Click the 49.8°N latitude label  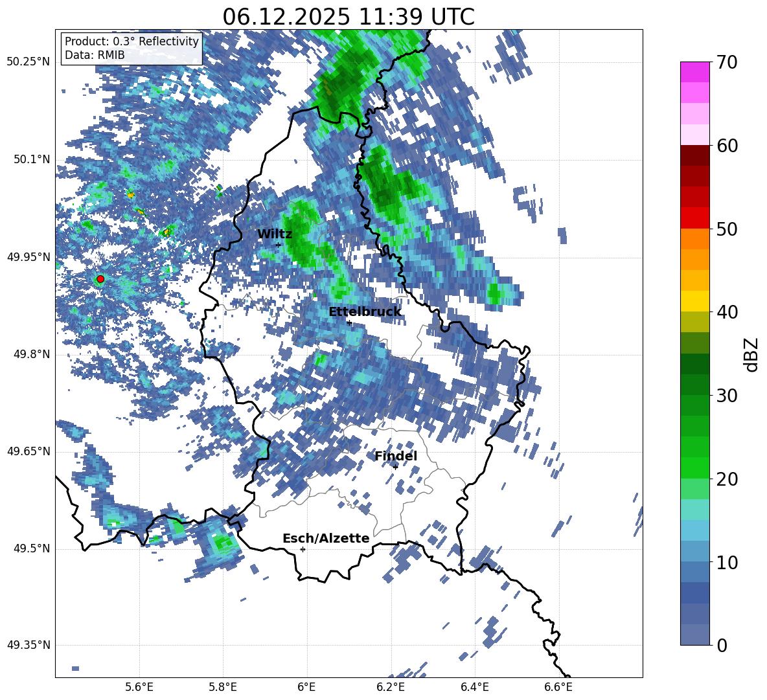[x=31, y=354]
